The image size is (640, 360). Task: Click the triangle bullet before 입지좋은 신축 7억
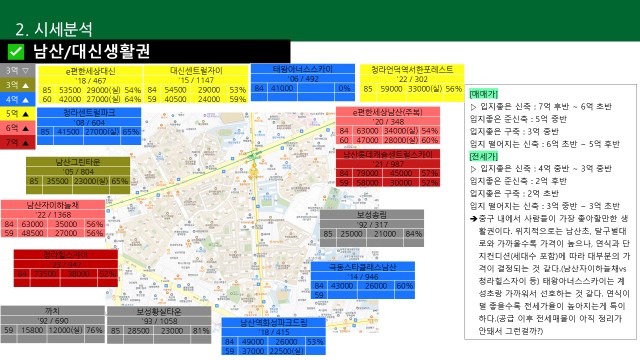(473, 107)
